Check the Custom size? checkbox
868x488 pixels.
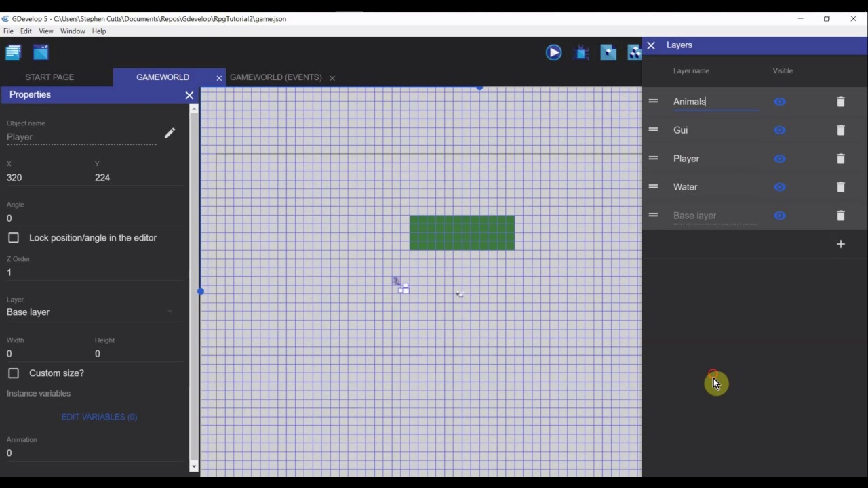tap(14, 373)
